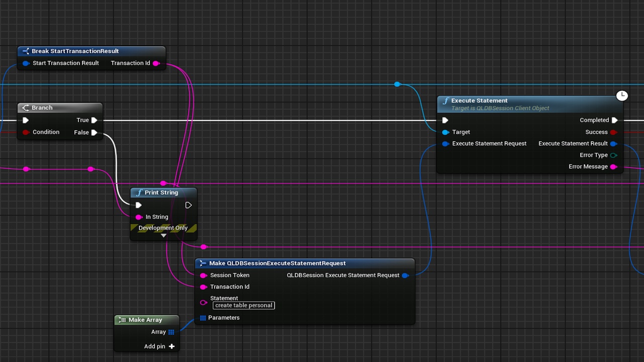Click the Branch node's input execution pin
The image size is (644, 362).
26,121
